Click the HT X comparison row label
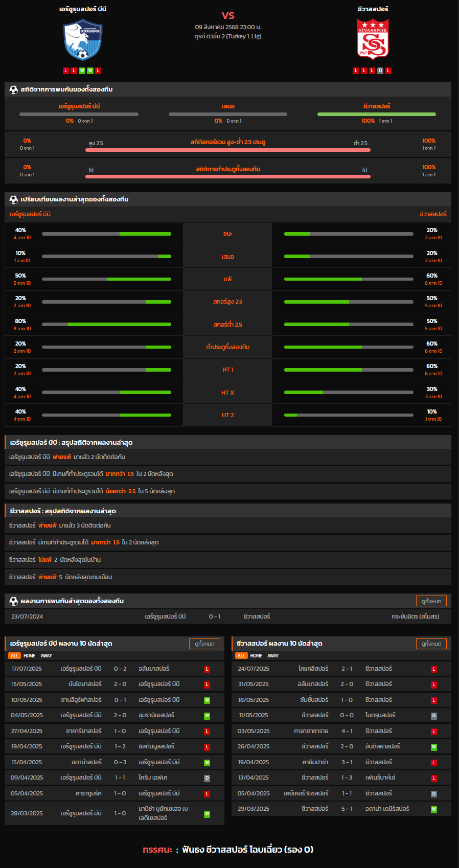459x868 pixels. [227, 393]
